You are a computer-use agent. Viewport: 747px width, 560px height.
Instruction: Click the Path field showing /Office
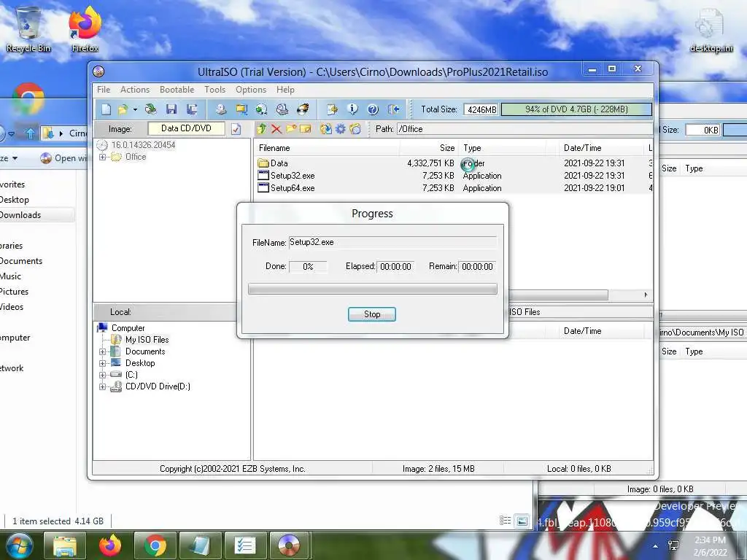525,129
